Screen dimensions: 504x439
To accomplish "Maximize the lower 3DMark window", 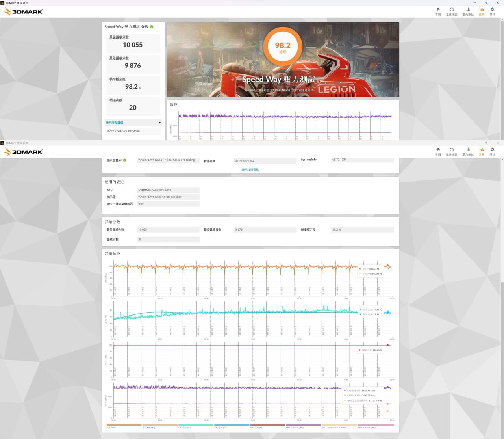I will 486,143.
